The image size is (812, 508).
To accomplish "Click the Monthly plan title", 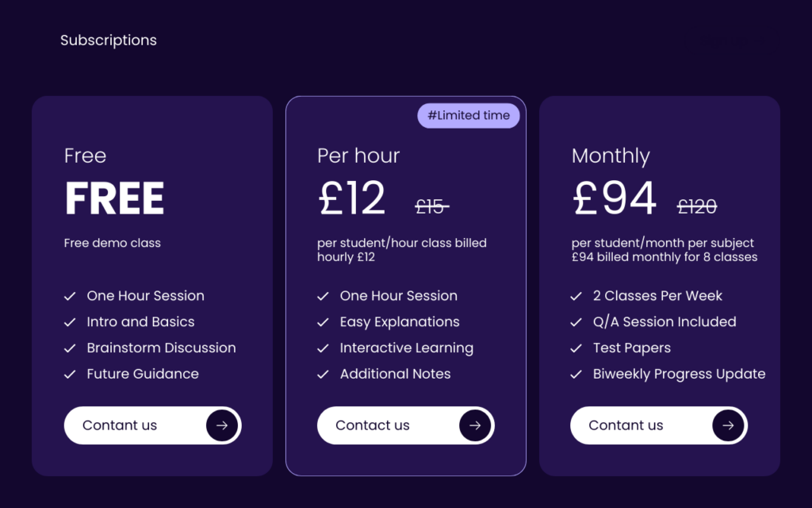I will click(611, 156).
